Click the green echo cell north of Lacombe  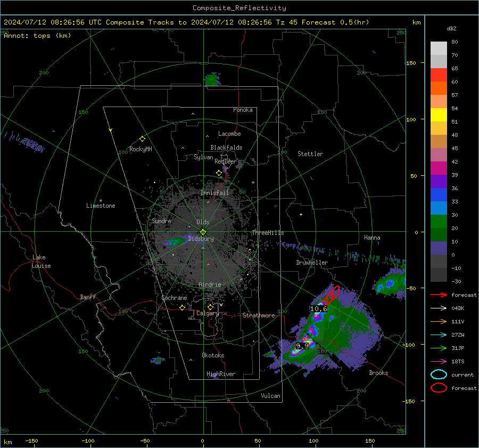(x=212, y=79)
